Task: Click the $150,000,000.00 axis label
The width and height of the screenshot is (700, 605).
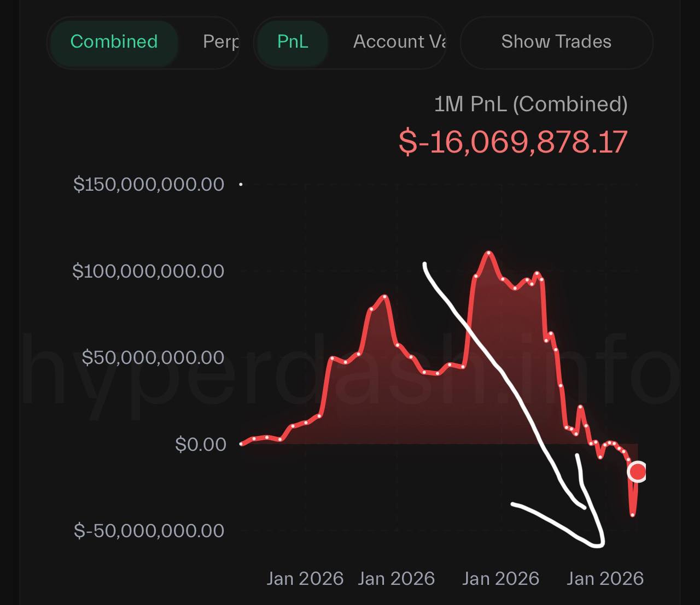Action: pos(149,185)
